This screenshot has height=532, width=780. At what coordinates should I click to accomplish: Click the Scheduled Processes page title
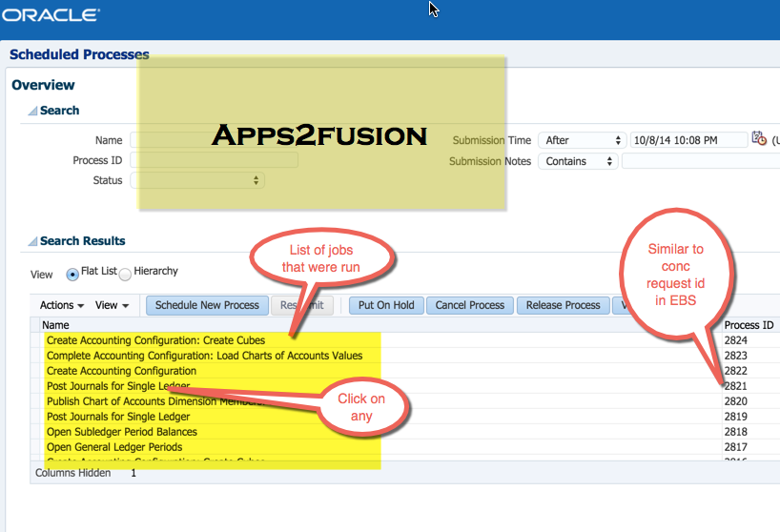click(79, 54)
